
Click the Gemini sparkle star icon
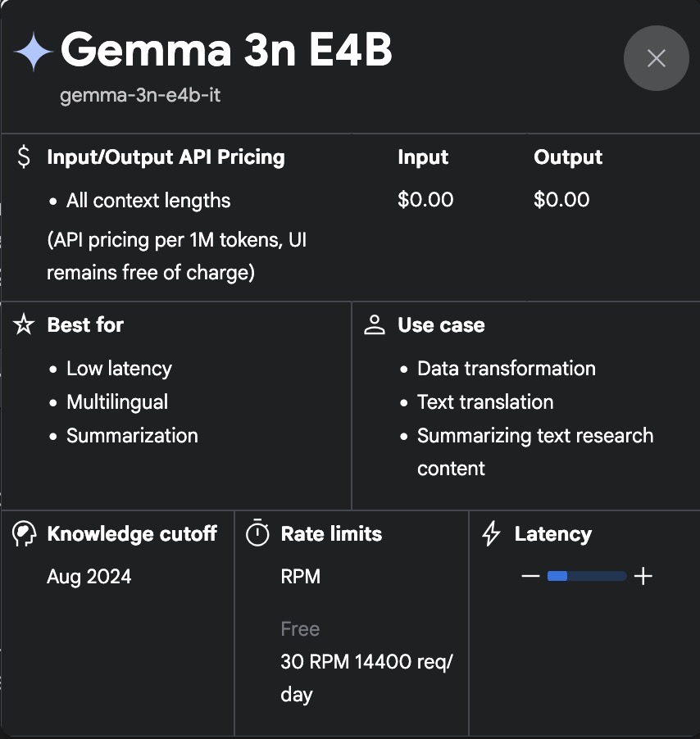coord(33,52)
